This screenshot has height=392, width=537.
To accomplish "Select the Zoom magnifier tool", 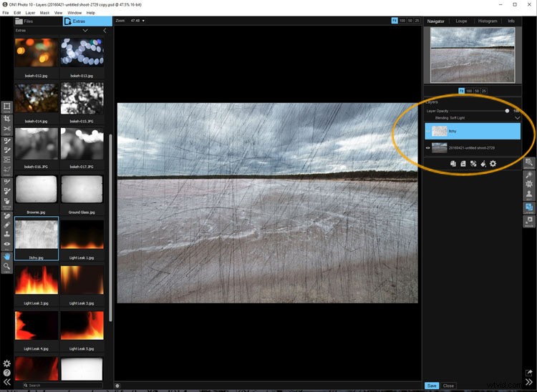I will click(6, 267).
